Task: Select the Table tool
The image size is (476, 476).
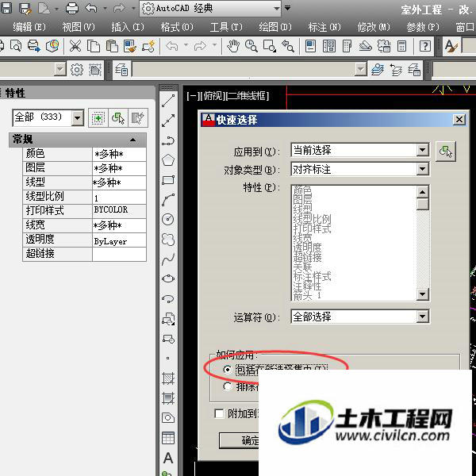Action: [x=168, y=438]
